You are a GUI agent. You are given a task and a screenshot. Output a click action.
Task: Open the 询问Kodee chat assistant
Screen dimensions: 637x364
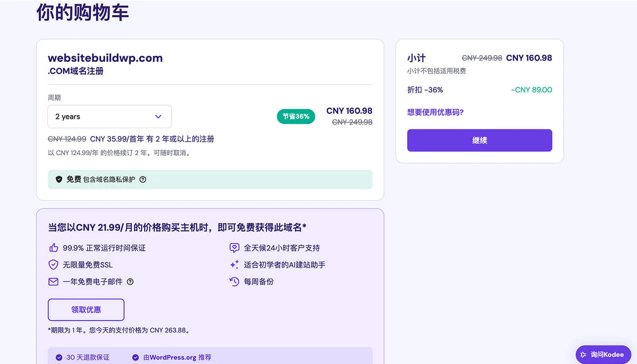[x=603, y=354]
